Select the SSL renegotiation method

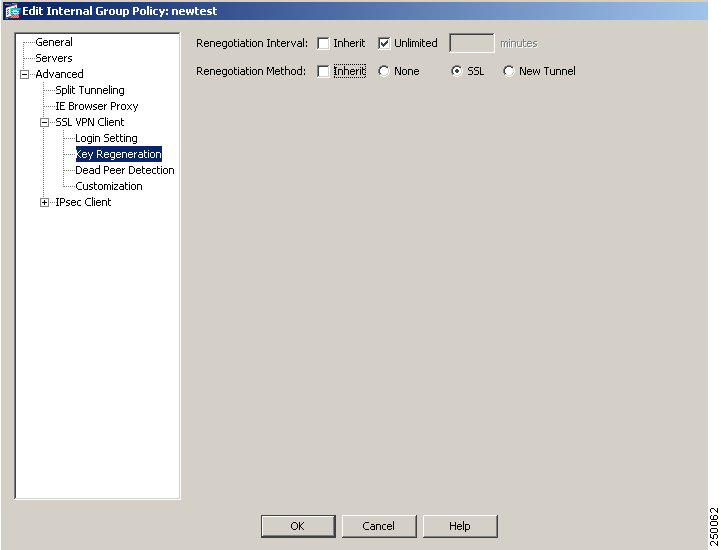(x=456, y=71)
